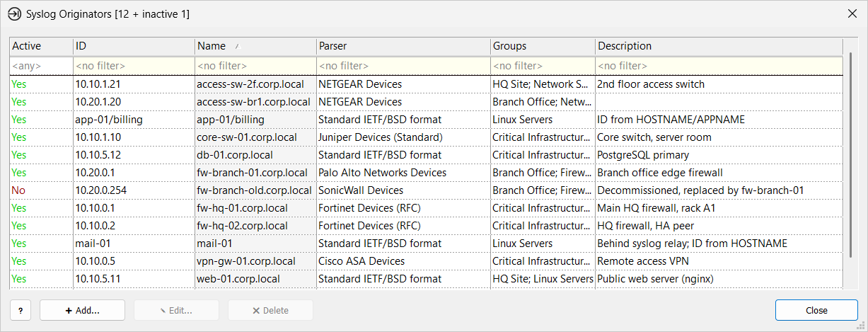
Task: Open the Active filter showing <any>
Action: 41,66
